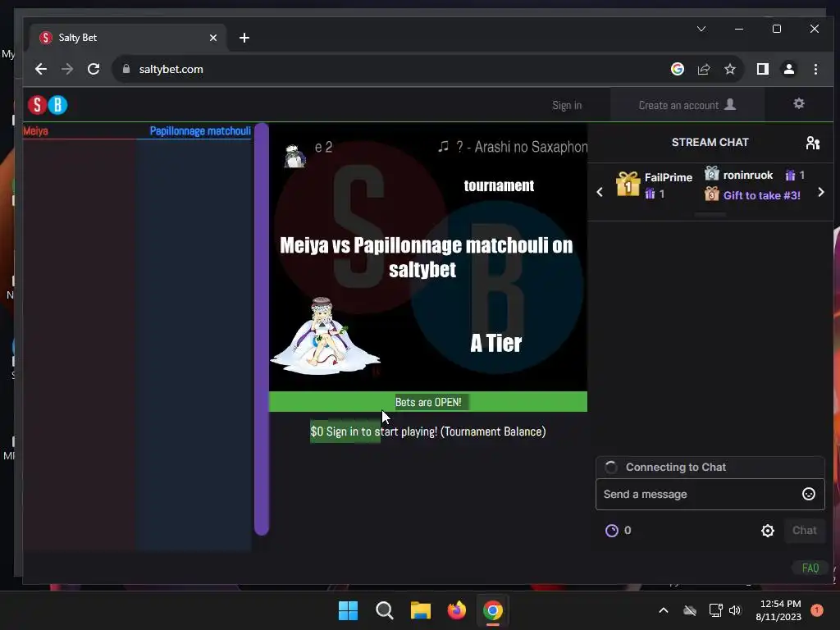This screenshot has width=840, height=630.
Task: Share this page via share icon
Action: [703, 69]
